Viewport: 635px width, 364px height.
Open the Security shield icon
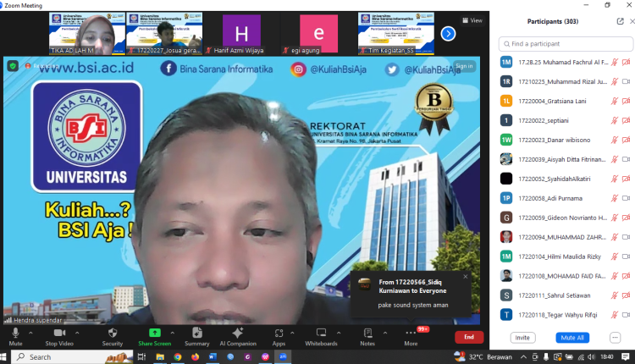click(113, 333)
